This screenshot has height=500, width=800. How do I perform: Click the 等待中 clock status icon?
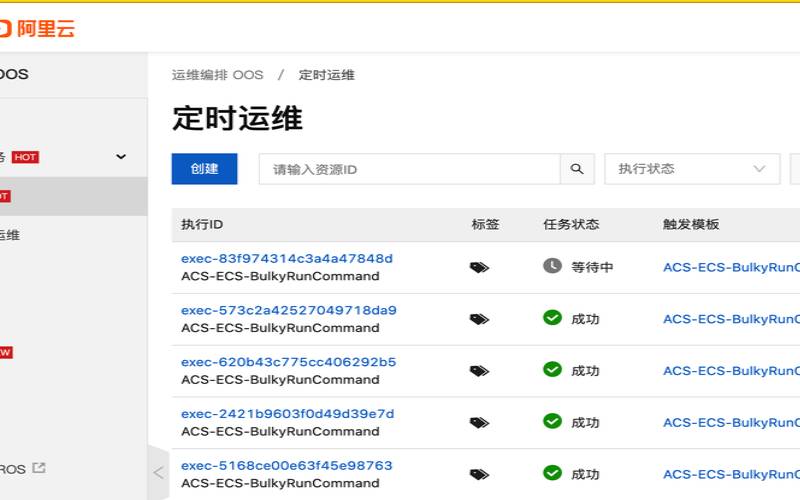tap(552, 266)
